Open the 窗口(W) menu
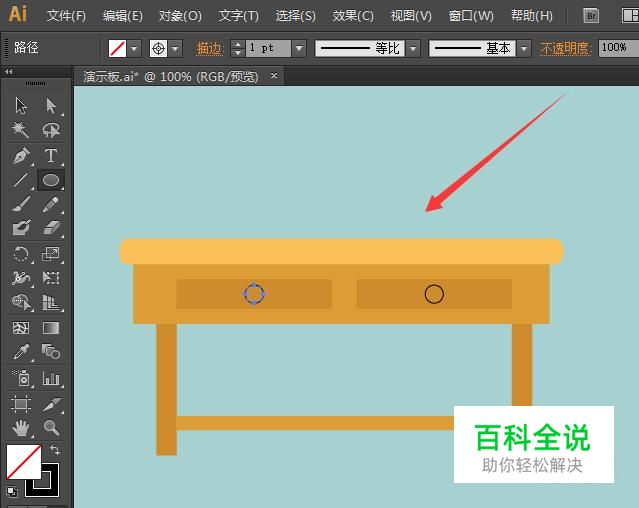The width and height of the screenshot is (639, 508). tap(471, 16)
